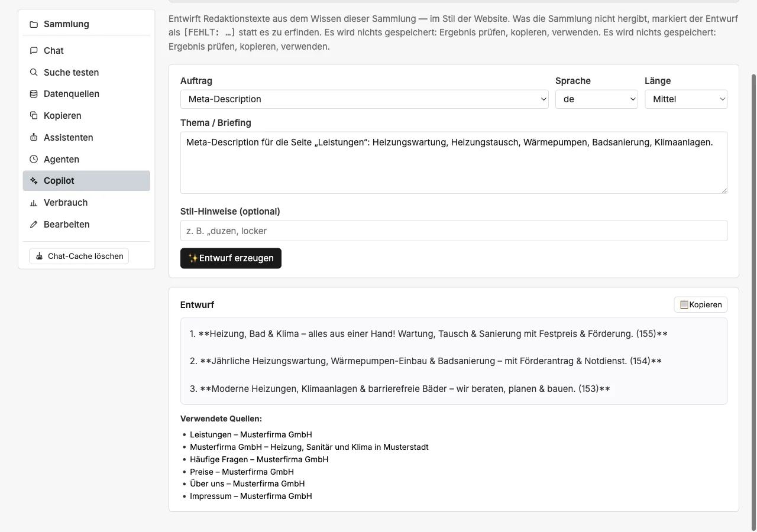Switch to the Agenten page
This screenshot has height=532, width=757.
pos(86,160)
